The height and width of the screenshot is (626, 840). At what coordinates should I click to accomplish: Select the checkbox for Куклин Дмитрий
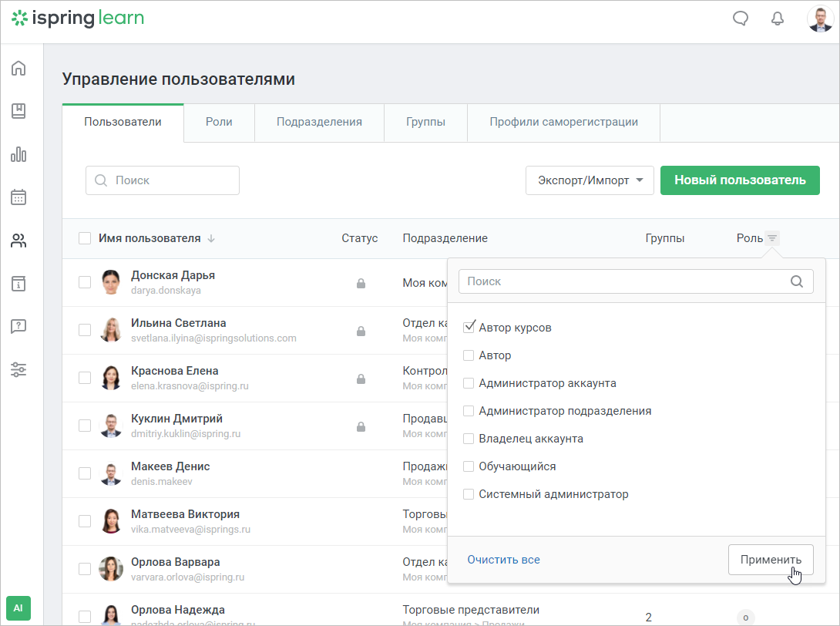click(85, 426)
